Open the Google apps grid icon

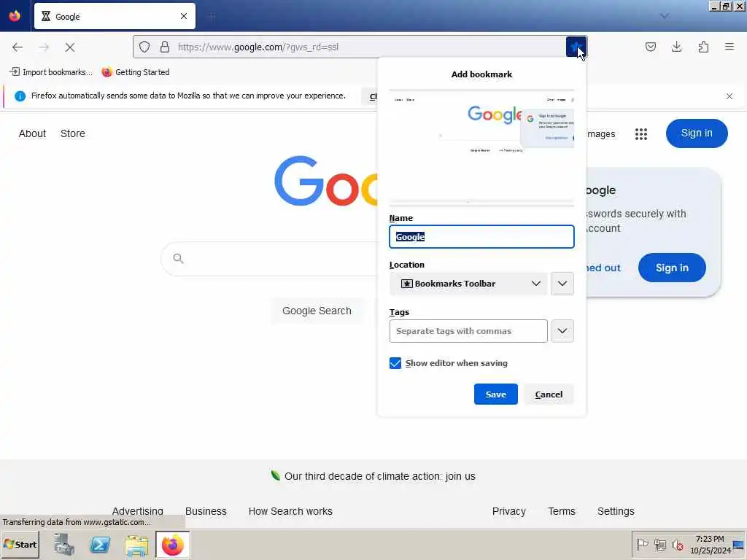641,134
